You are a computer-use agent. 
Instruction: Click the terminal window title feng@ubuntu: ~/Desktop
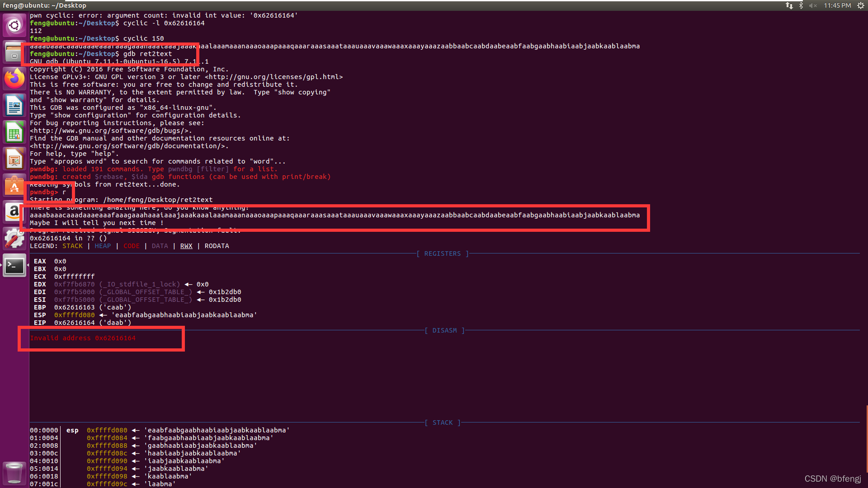pyautogui.click(x=44, y=5)
